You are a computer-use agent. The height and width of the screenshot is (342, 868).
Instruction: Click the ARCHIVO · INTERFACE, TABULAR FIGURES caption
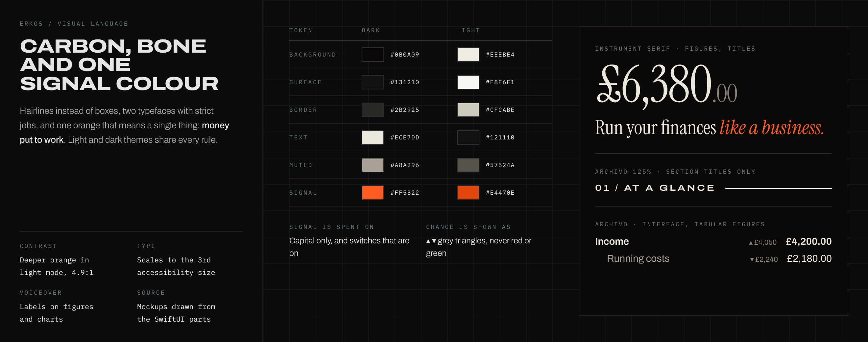point(680,224)
